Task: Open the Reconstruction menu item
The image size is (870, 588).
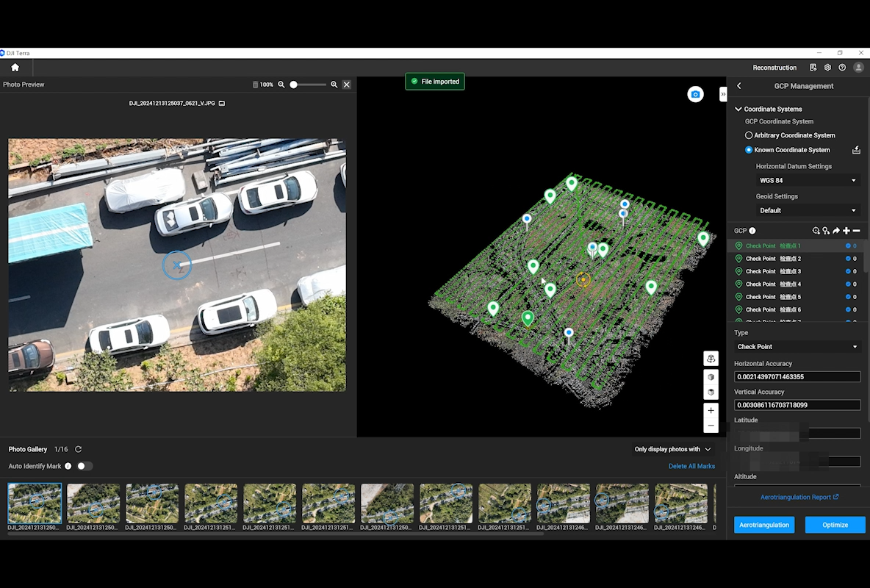Action: coord(774,68)
